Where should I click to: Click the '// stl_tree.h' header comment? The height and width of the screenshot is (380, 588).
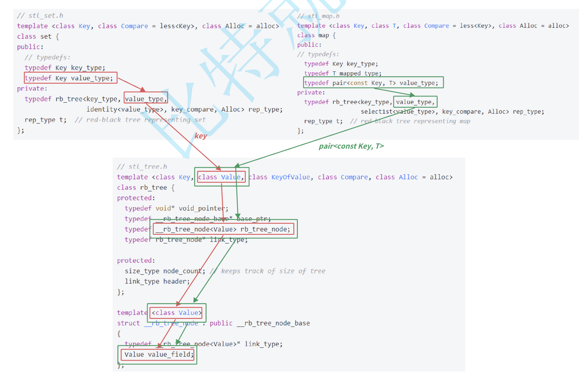[x=142, y=166]
